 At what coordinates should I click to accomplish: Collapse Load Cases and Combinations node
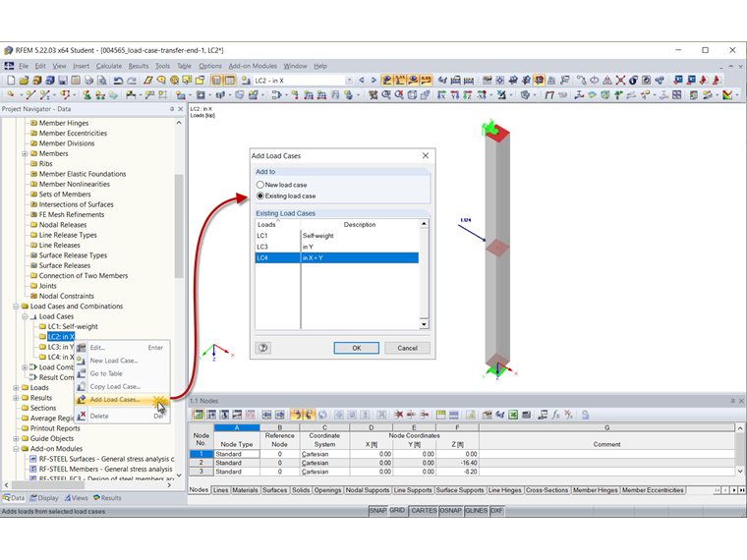(x=16, y=307)
